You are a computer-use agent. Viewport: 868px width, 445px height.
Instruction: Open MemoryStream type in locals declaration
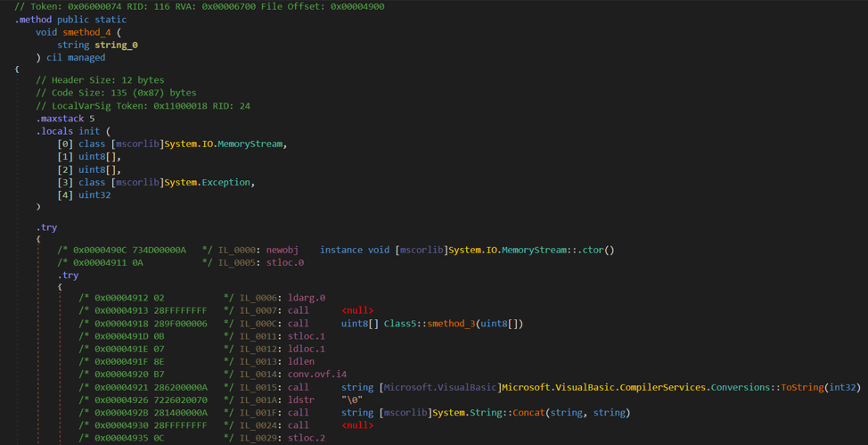click(250, 144)
